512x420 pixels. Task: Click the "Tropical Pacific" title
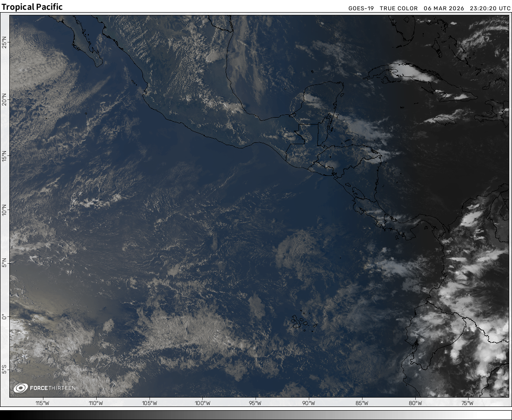click(32, 7)
